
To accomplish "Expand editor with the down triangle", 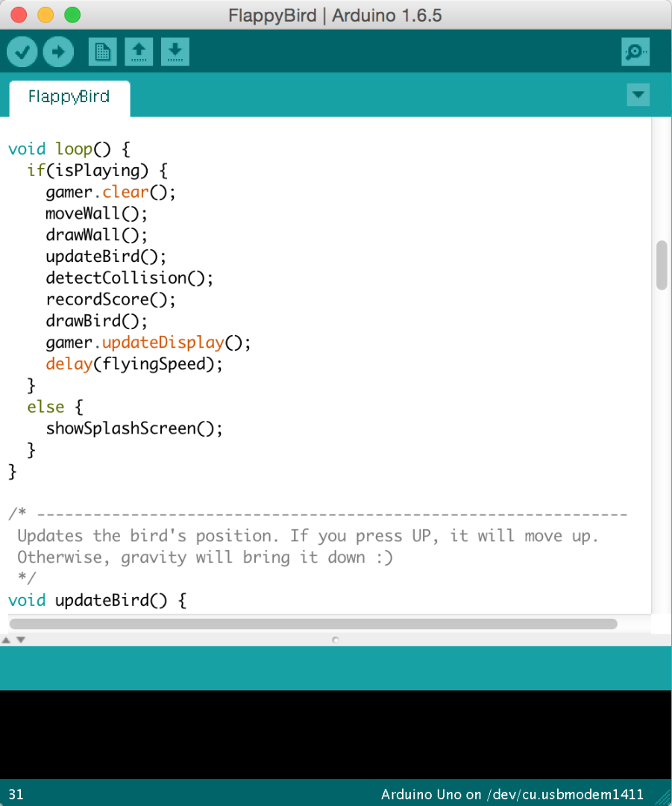I will [21, 640].
